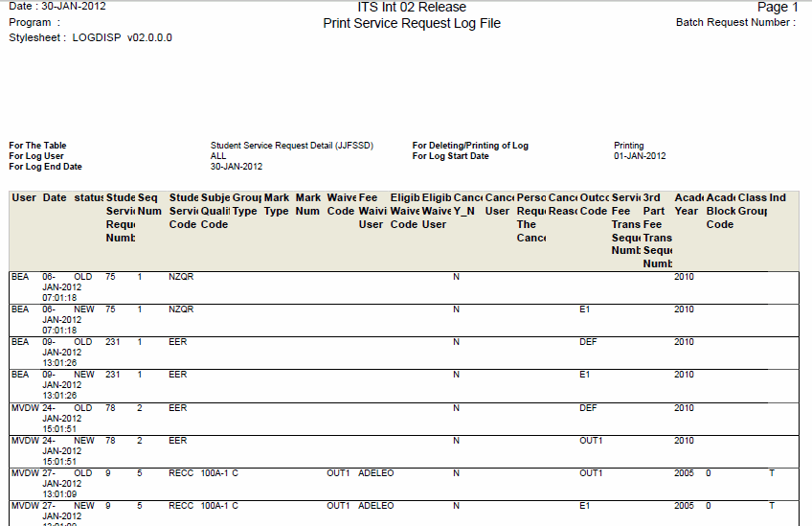Click the For Log End Date label
This screenshot has height=526, width=812.
[x=45, y=167]
